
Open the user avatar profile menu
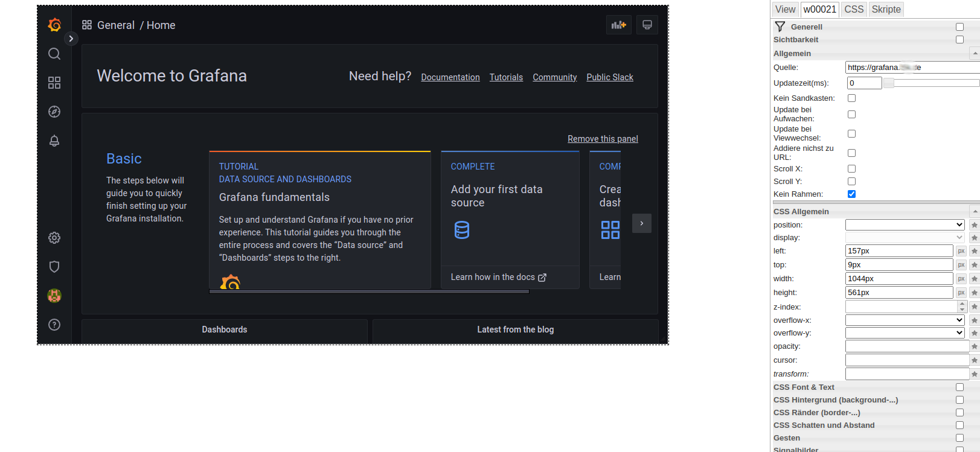pyautogui.click(x=54, y=296)
